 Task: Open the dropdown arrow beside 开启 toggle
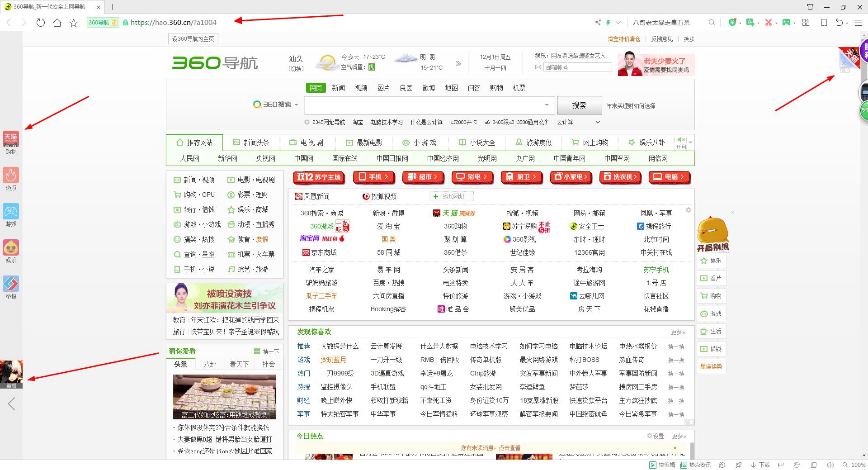690,142
